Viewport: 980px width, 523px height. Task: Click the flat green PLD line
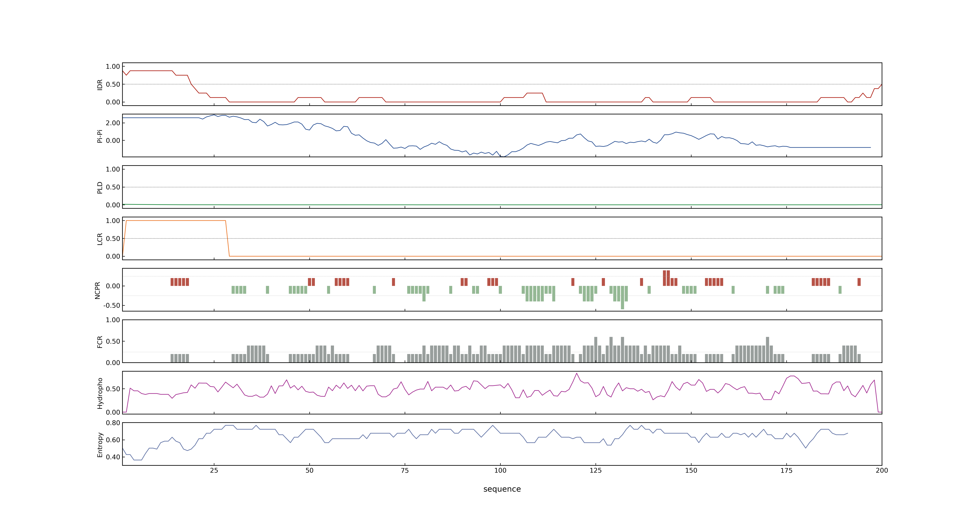(502, 205)
